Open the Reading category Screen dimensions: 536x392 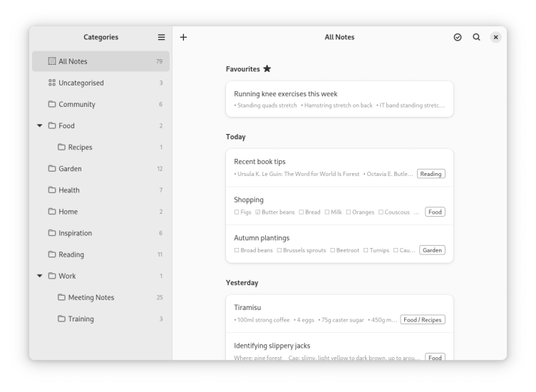pyautogui.click(x=71, y=254)
